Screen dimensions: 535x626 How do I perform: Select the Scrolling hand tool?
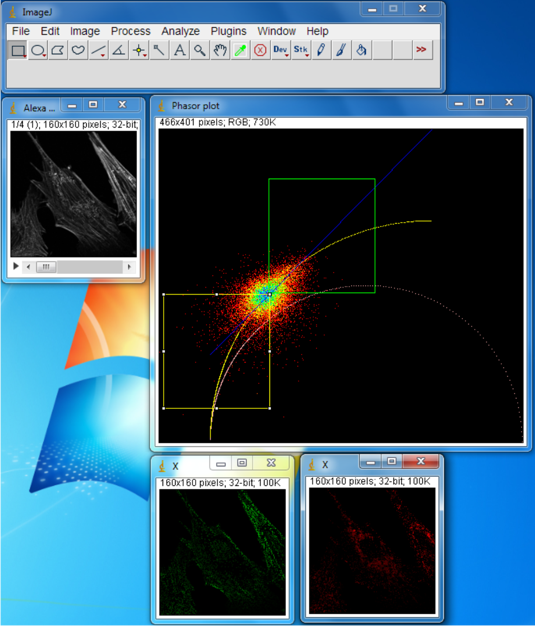pyautogui.click(x=220, y=50)
